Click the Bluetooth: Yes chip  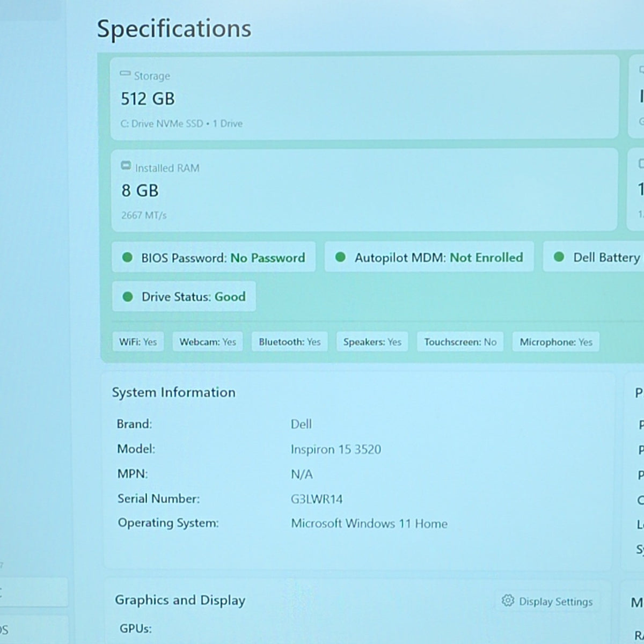pyautogui.click(x=290, y=342)
